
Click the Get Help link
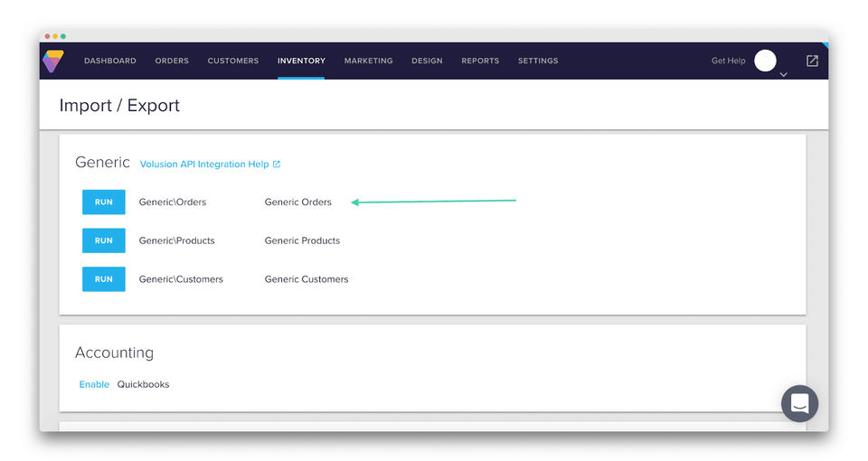point(728,61)
